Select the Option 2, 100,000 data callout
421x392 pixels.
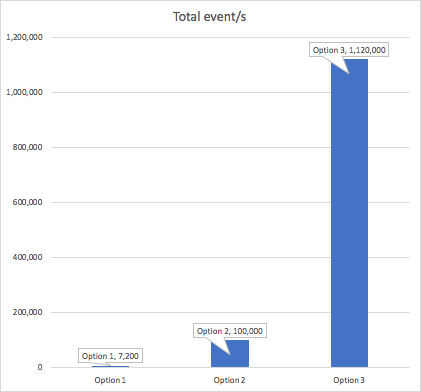click(x=230, y=331)
